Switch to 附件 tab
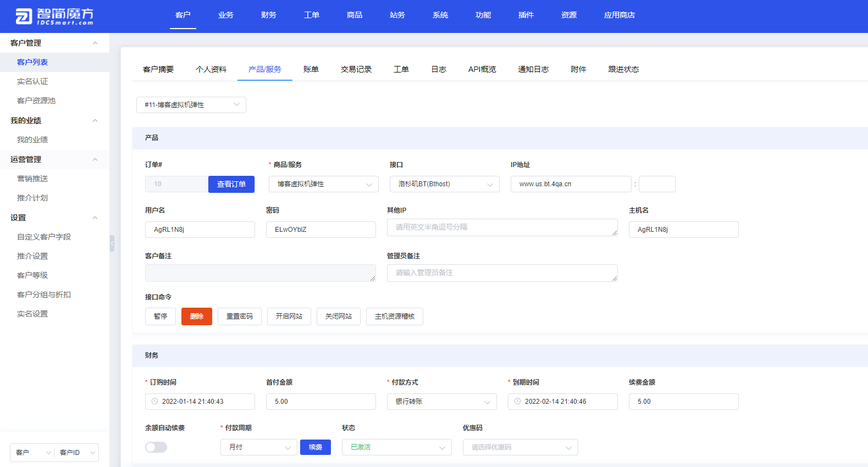This screenshot has width=868, height=467. [x=578, y=69]
